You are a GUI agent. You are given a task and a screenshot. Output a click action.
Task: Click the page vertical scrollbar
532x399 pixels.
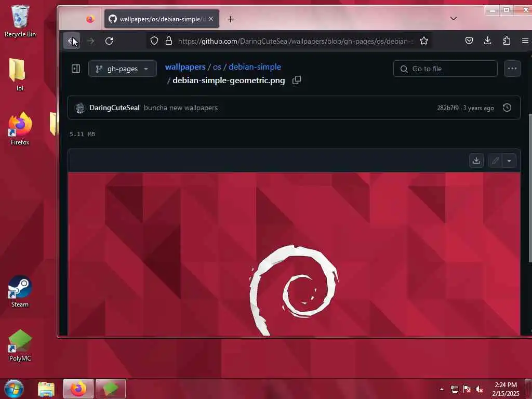[529, 188]
